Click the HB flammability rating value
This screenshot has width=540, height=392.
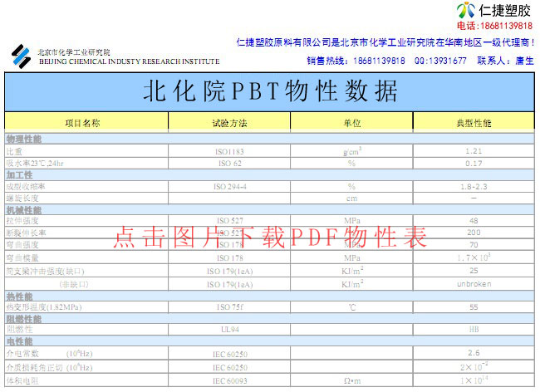click(x=474, y=330)
